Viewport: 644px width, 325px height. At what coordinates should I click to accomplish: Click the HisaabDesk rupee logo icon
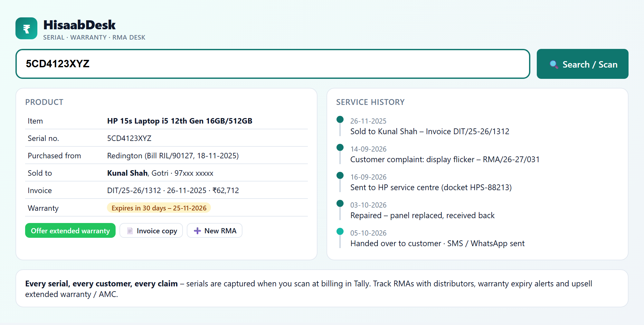pos(26,28)
